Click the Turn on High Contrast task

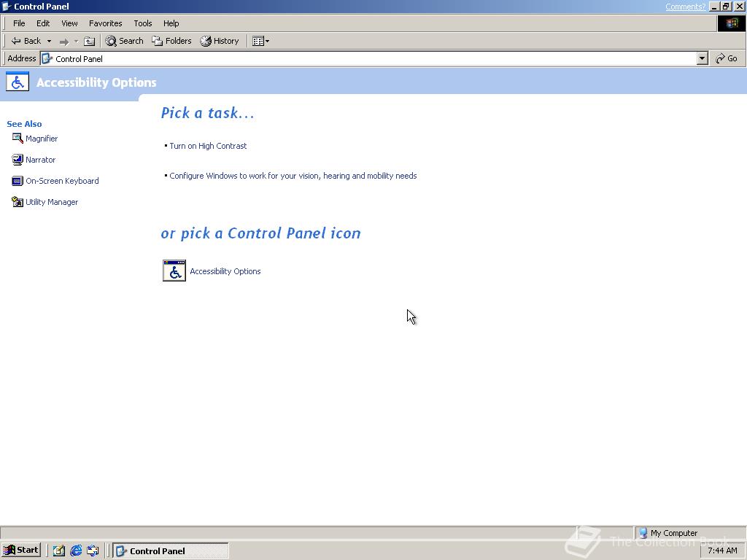208,146
